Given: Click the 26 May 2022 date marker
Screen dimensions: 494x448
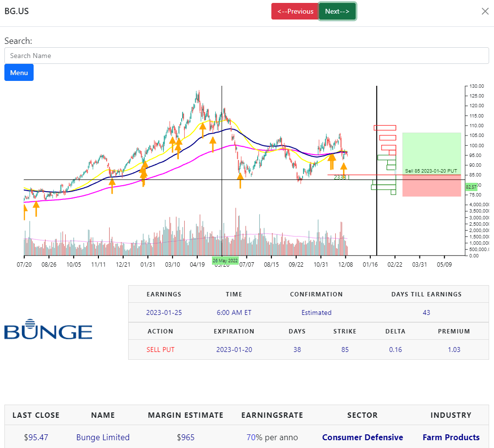Looking at the screenshot, I should (x=225, y=261).
